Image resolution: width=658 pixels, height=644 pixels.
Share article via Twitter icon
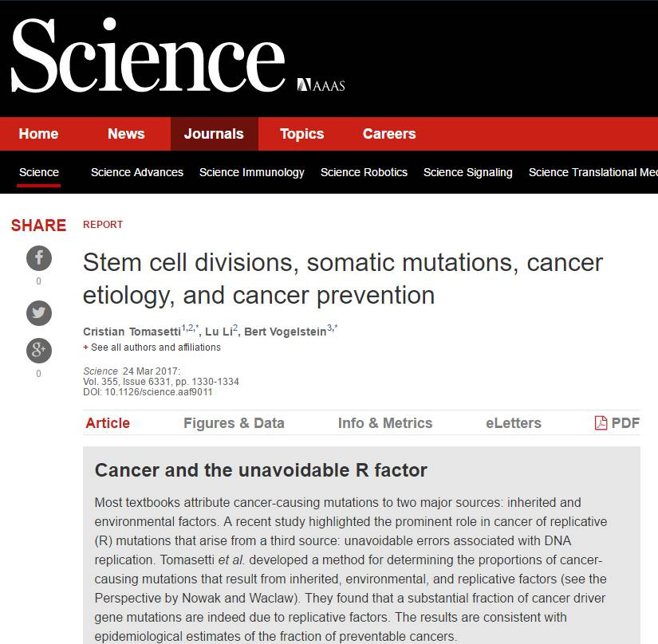pyautogui.click(x=38, y=312)
